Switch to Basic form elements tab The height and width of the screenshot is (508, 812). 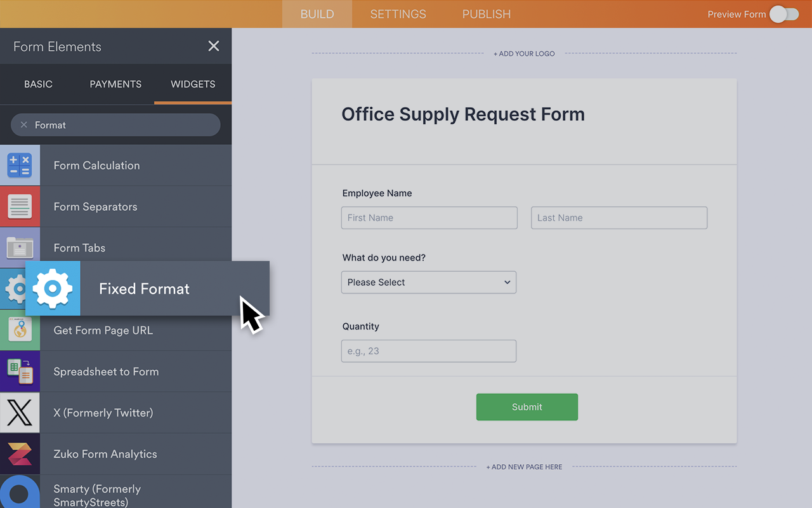pyautogui.click(x=38, y=84)
